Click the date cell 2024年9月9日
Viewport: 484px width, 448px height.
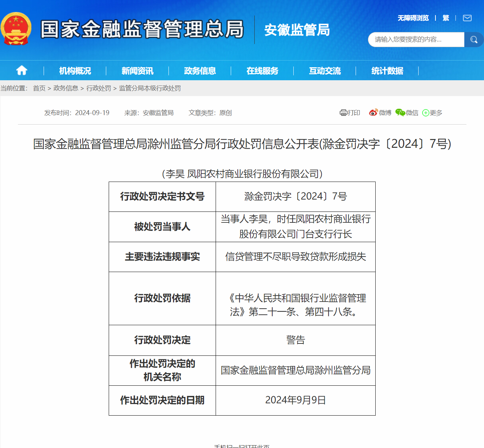tap(295, 400)
